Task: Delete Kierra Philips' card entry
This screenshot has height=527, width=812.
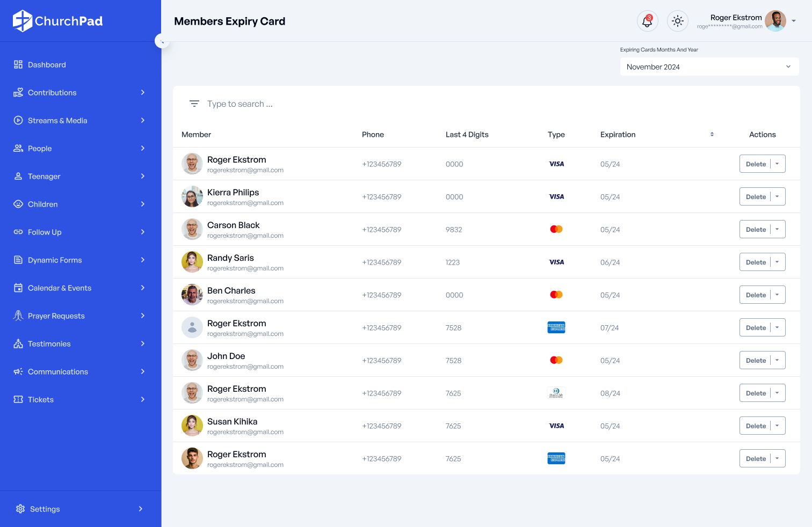Action: click(756, 197)
